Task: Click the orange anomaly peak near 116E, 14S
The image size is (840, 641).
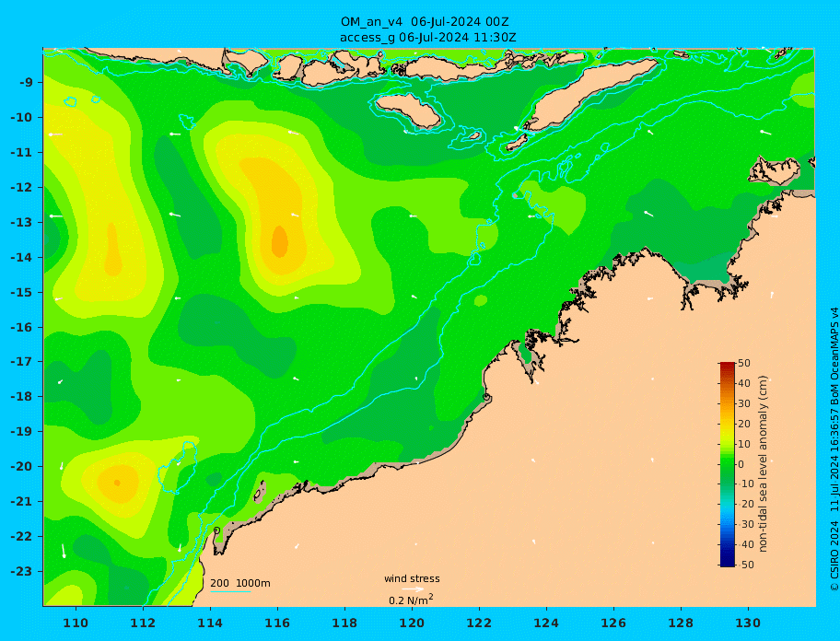Action: coord(280,241)
